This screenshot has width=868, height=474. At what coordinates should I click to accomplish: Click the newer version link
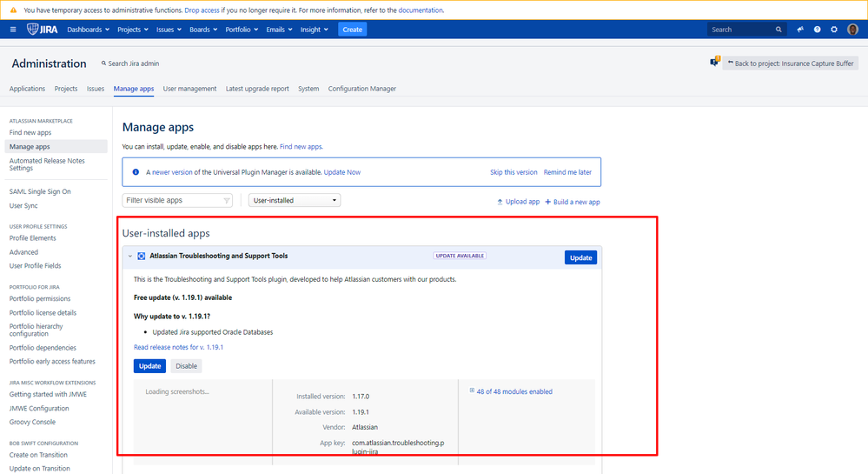[x=172, y=172]
